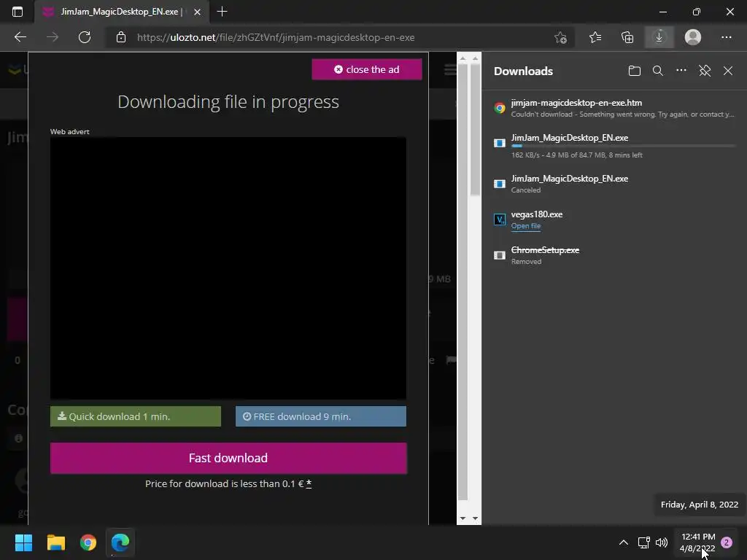
Task: Close the Downloads panel
Action: (728, 71)
